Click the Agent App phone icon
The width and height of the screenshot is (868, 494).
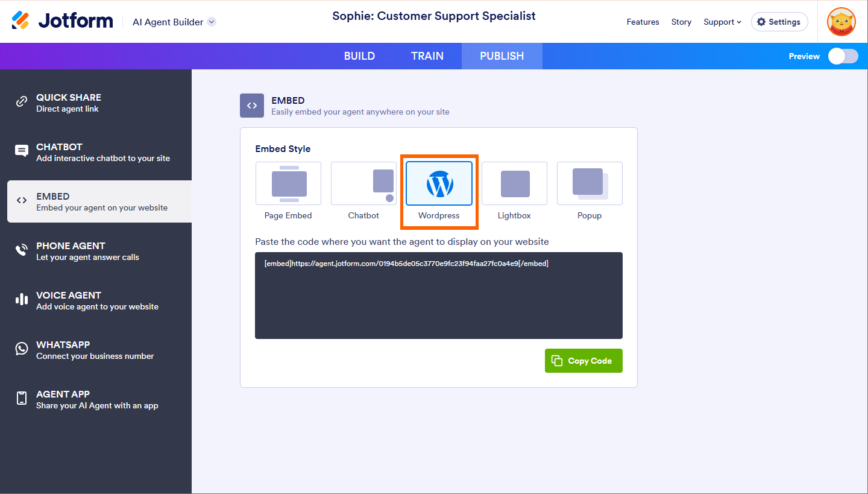coord(22,398)
